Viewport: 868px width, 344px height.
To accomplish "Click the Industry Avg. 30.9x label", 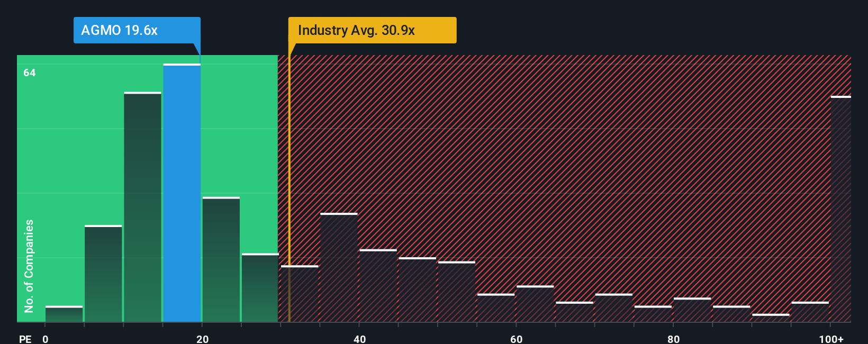I will (372, 30).
